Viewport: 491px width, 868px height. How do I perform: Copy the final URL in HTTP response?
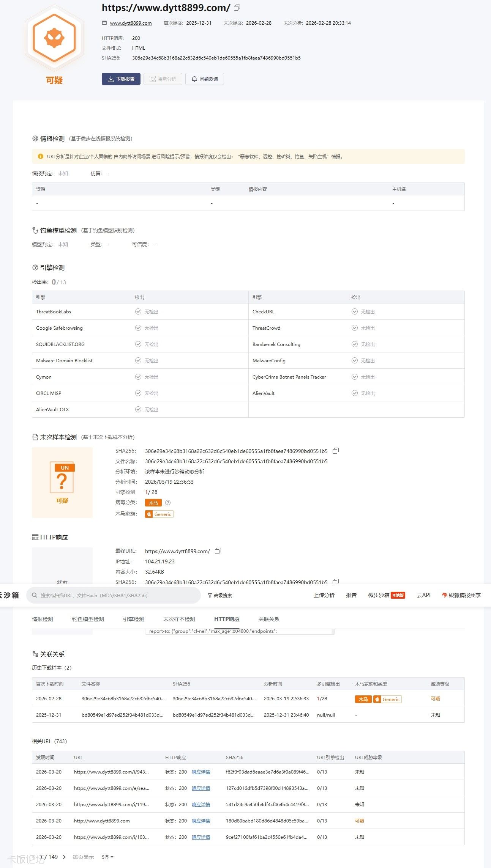pos(218,551)
